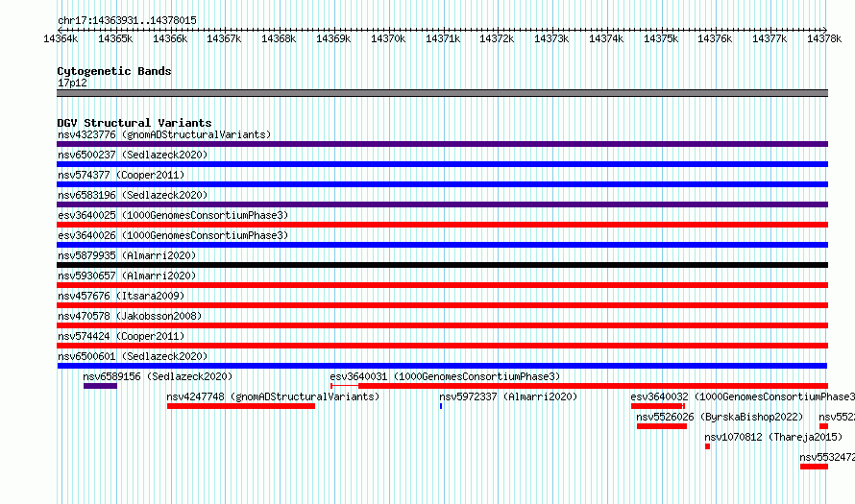
Task: Select the red esv3640032 variant bar
Action: tap(658, 406)
